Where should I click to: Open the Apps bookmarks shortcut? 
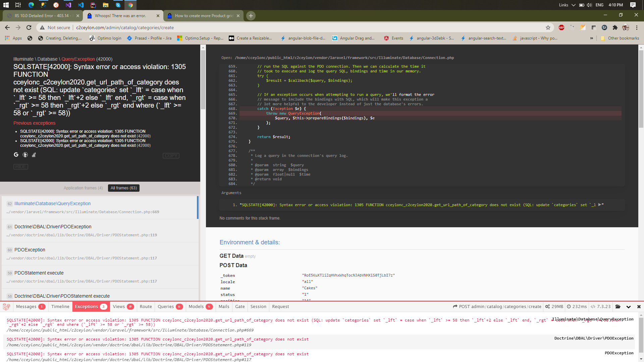(13, 38)
